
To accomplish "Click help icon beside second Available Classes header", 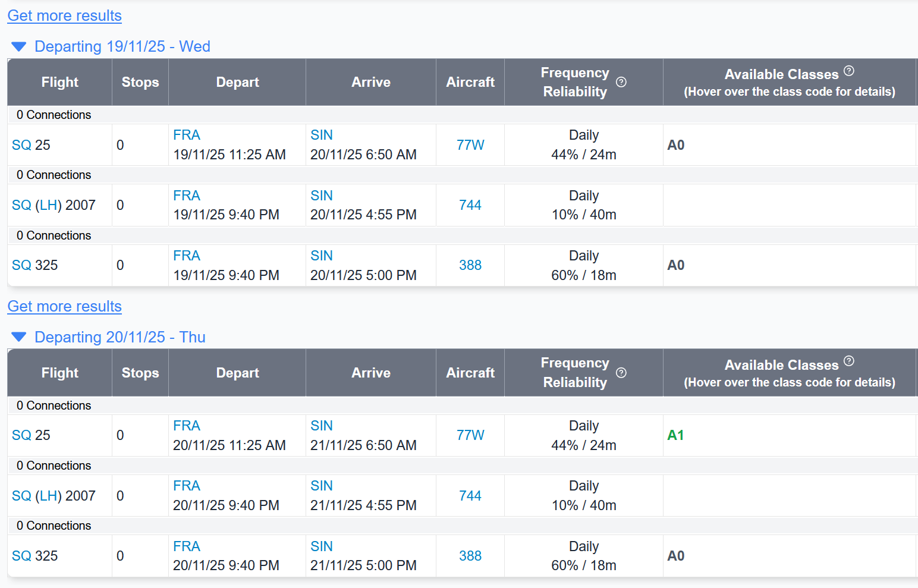I will click(x=848, y=361).
